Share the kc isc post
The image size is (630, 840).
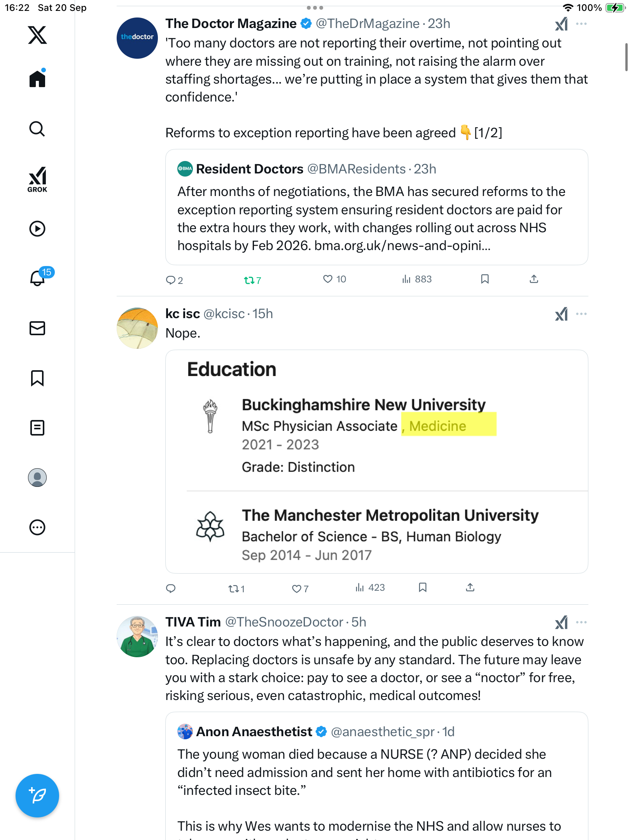point(470,587)
